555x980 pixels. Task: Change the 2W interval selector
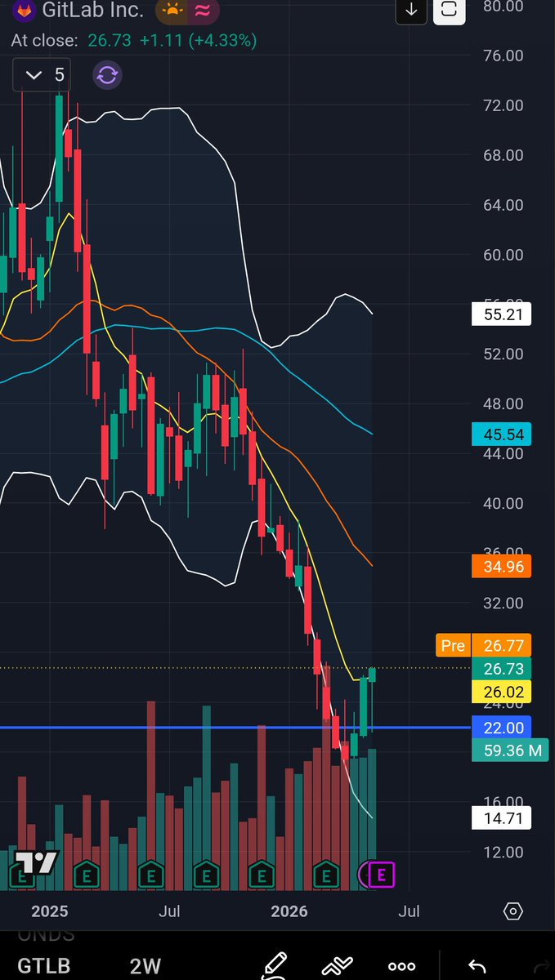pyautogui.click(x=145, y=965)
